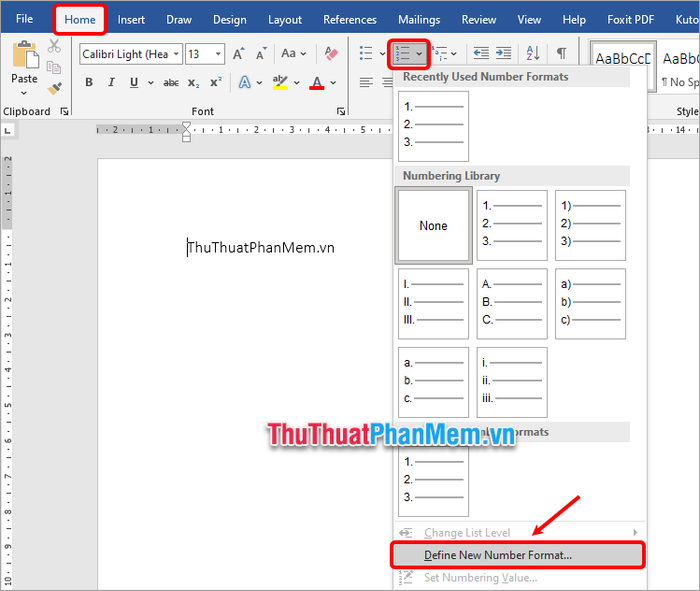The width and height of the screenshot is (700, 591).
Task: Open numbering dropdown arrow
Action: [x=419, y=54]
